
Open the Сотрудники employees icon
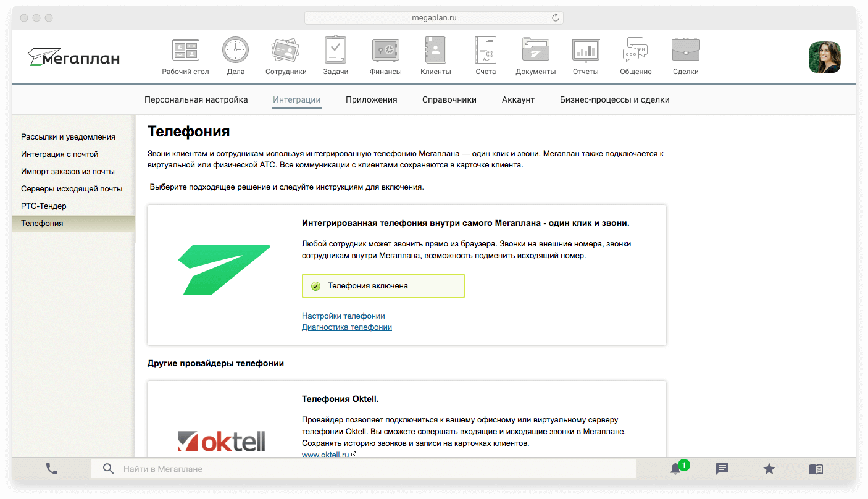pyautogui.click(x=285, y=50)
